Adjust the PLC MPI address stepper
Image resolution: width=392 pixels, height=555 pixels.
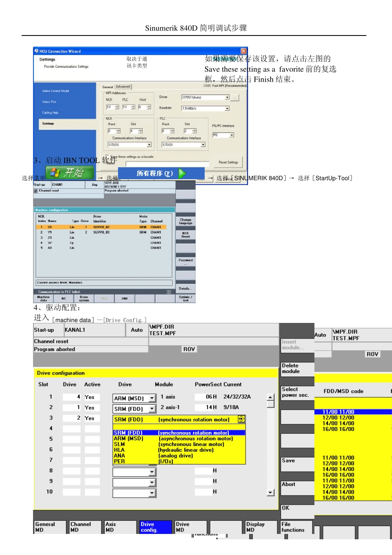(133, 107)
